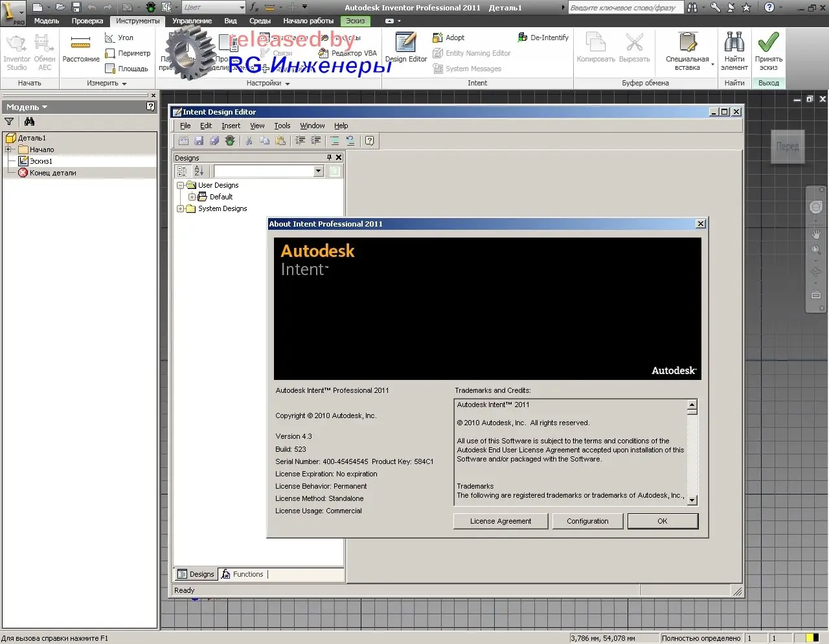This screenshot has height=644, width=829.
Task: Open Редактор VBA
Action: [x=348, y=53]
